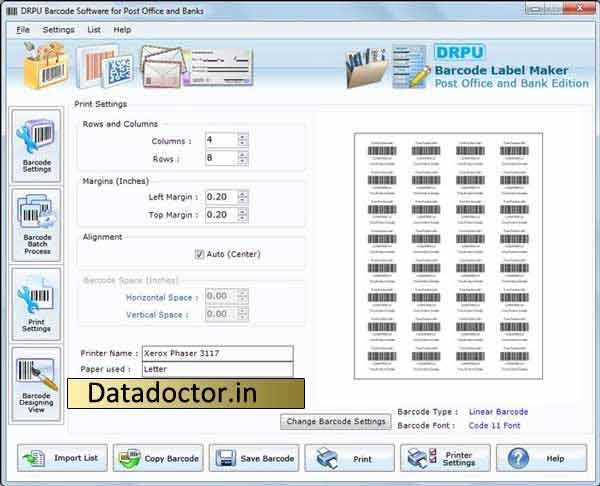The height and width of the screenshot is (486, 600).
Task: Open the File menu
Action: point(23,29)
